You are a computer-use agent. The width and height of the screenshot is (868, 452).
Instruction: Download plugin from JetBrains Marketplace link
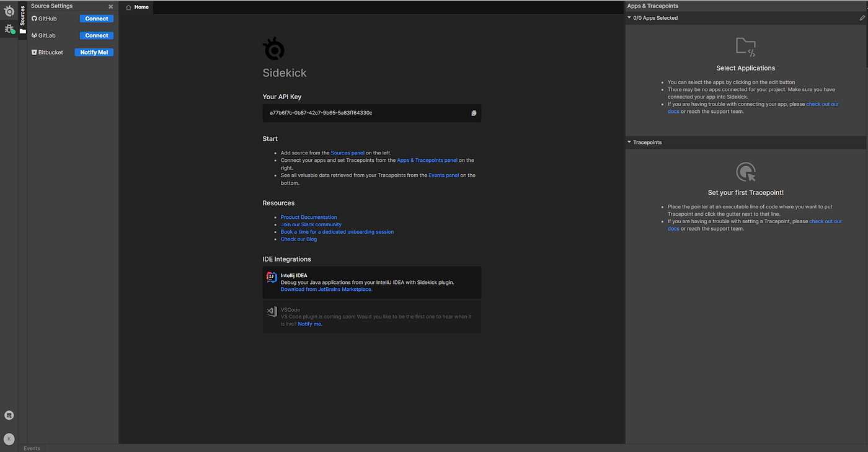click(x=326, y=290)
